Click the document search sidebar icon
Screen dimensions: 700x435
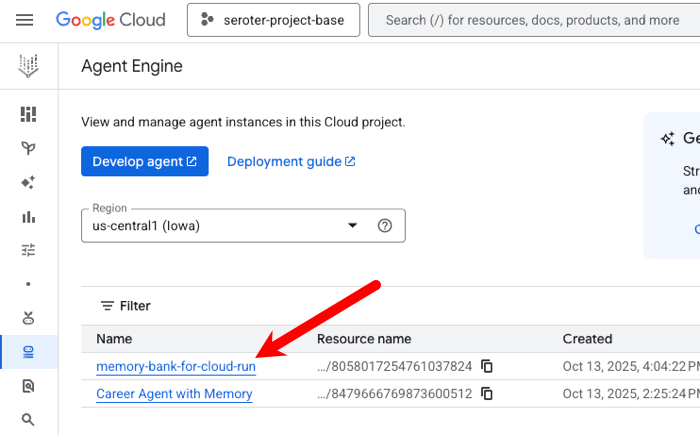28,386
